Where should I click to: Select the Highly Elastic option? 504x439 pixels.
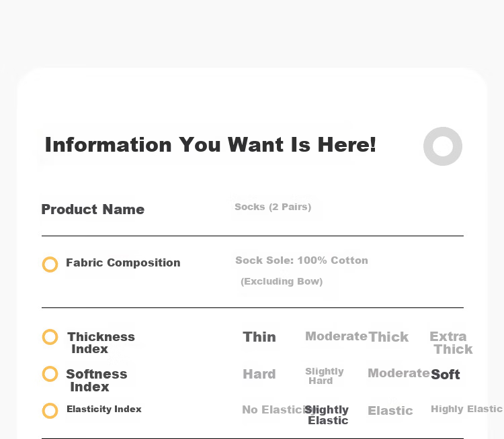click(466, 409)
